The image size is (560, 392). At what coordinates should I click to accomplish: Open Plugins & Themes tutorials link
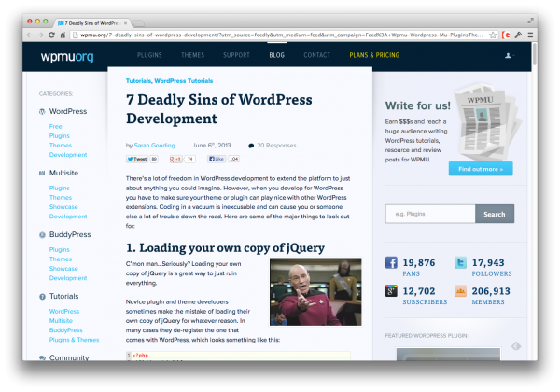click(x=74, y=340)
